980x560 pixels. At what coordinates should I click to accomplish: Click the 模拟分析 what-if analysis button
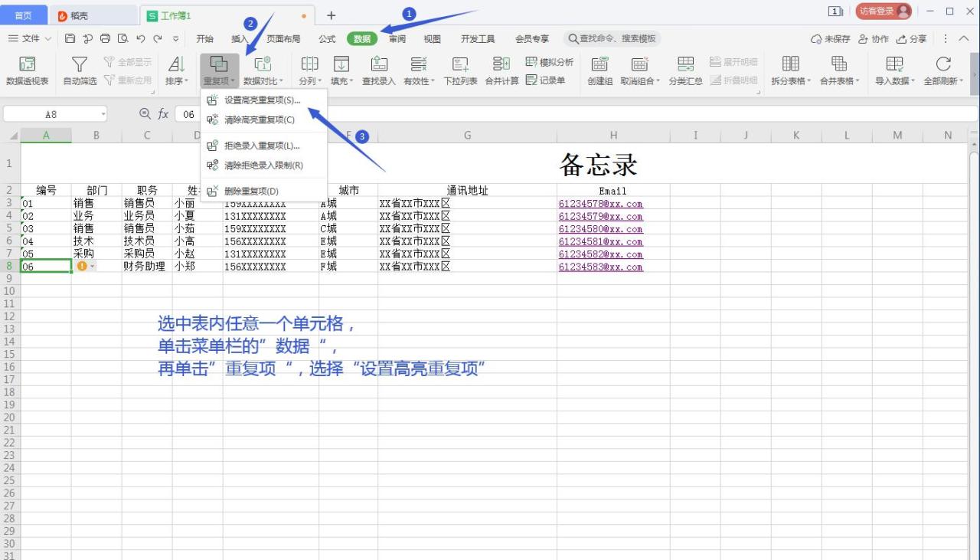549,62
